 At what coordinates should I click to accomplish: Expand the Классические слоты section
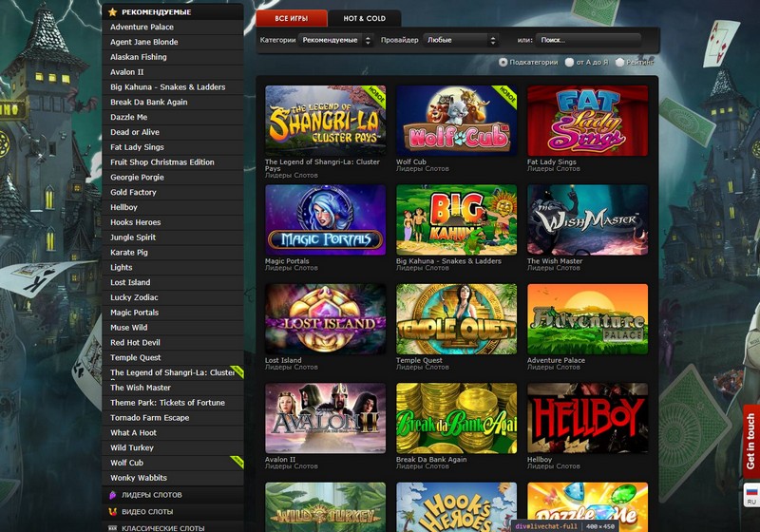173,527
